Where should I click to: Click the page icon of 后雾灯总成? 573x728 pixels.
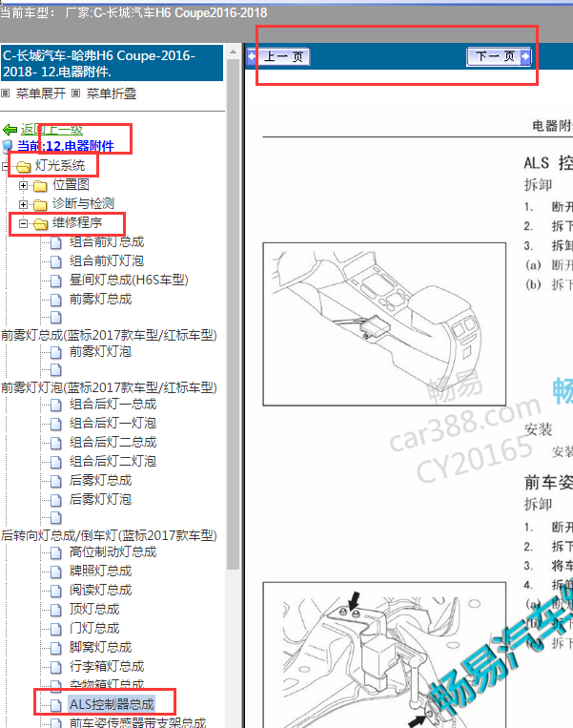click(x=55, y=481)
